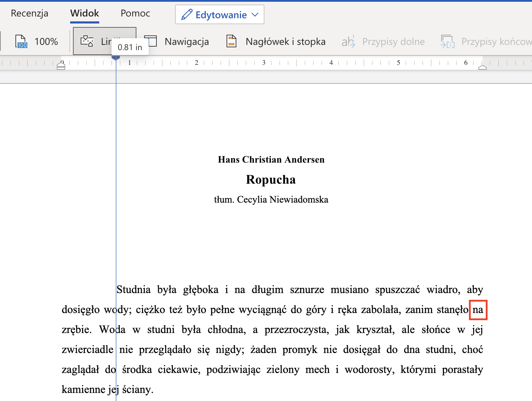Viewport: 532px width, 401px height.
Task: Click the right indent marker on ruler
Action: [483, 67]
